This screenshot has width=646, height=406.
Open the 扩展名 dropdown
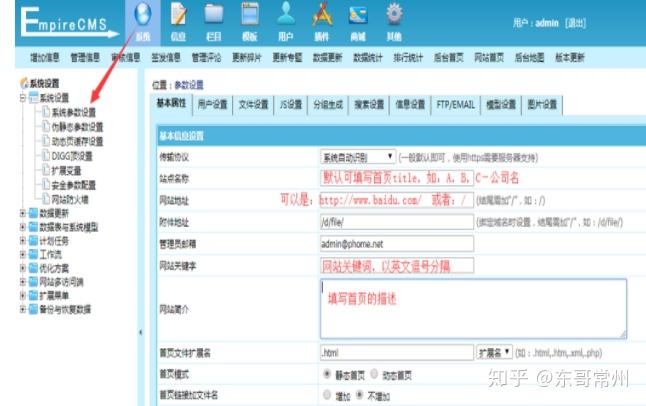click(494, 352)
